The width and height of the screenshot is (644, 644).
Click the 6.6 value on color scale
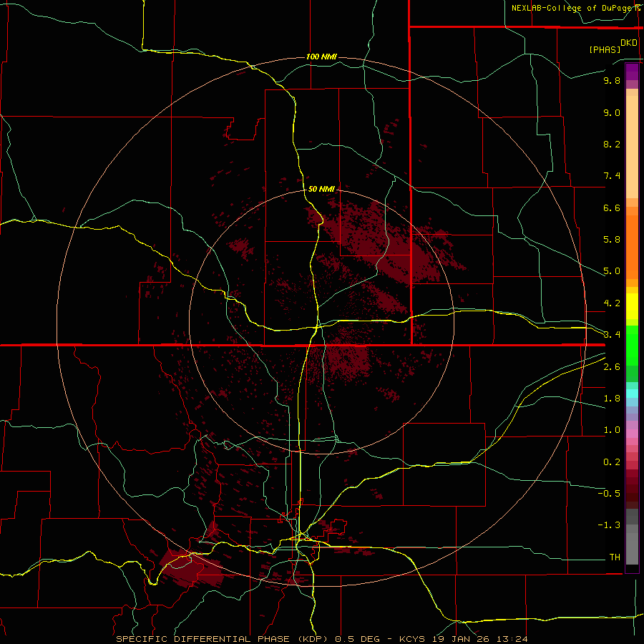(x=612, y=208)
